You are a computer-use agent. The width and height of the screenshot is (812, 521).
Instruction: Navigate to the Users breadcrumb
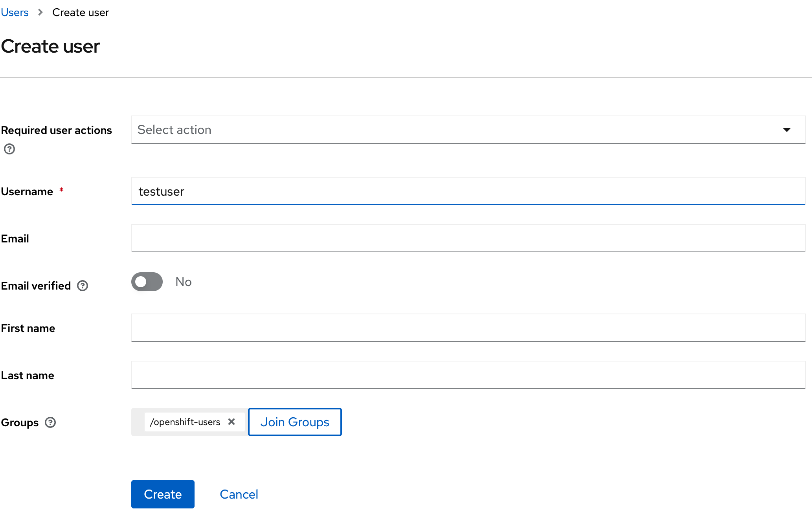pos(15,12)
